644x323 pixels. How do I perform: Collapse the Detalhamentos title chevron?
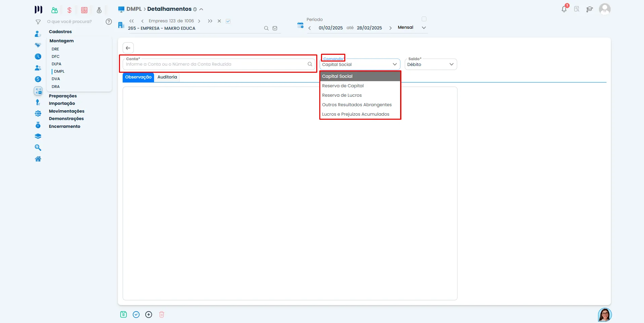pos(201,9)
